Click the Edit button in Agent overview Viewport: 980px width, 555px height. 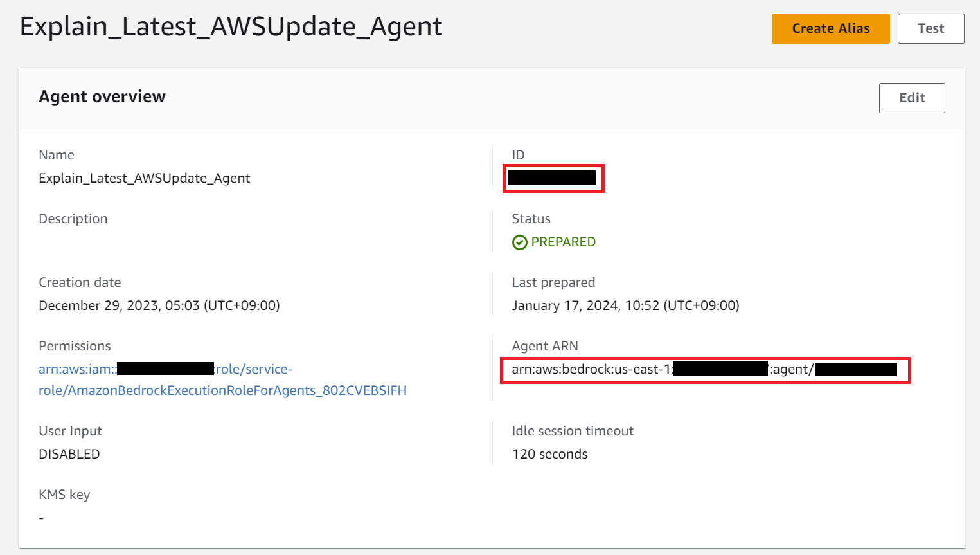(911, 98)
